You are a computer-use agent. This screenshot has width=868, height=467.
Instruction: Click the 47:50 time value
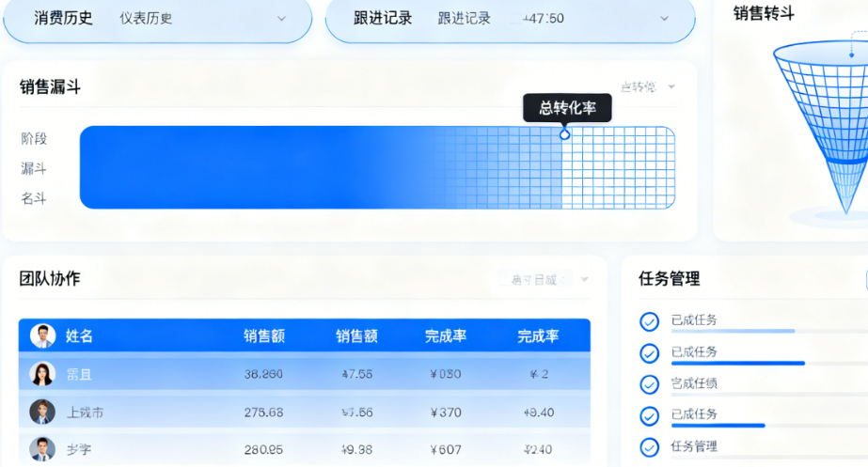click(543, 18)
